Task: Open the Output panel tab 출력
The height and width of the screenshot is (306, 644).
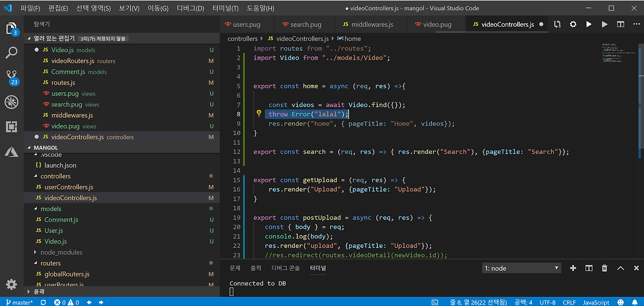Action: pos(256,268)
